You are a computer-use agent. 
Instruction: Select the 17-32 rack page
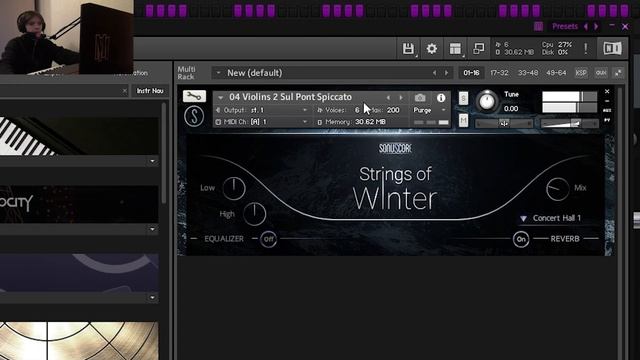coord(499,73)
